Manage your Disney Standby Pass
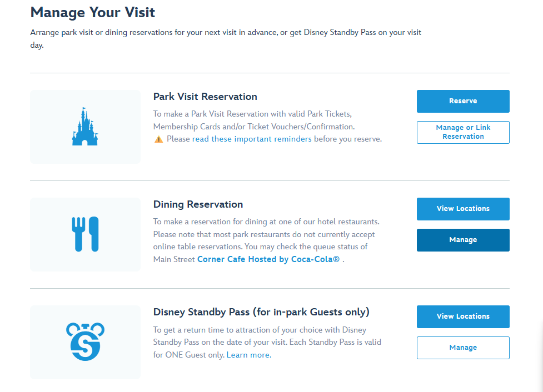Screen dimensions: 543x392 (463, 348)
